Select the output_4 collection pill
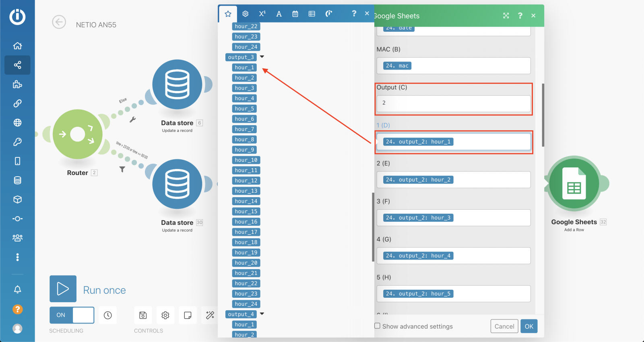The height and width of the screenshot is (342, 644). coord(241,314)
